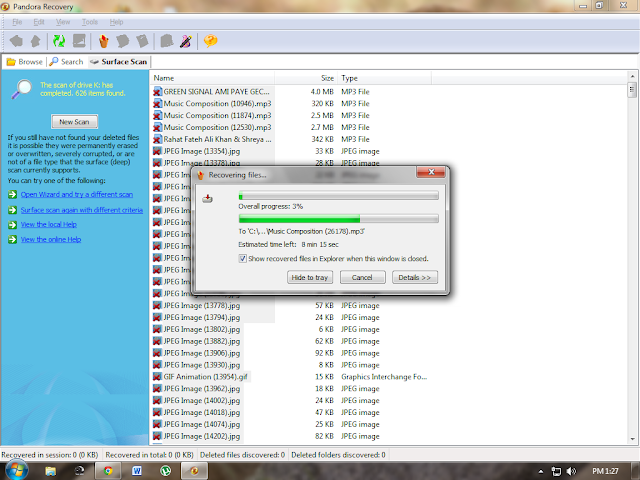The width and height of the screenshot is (640, 480).
Task: Click the Preview image toolbar icon
Action: (79, 41)
